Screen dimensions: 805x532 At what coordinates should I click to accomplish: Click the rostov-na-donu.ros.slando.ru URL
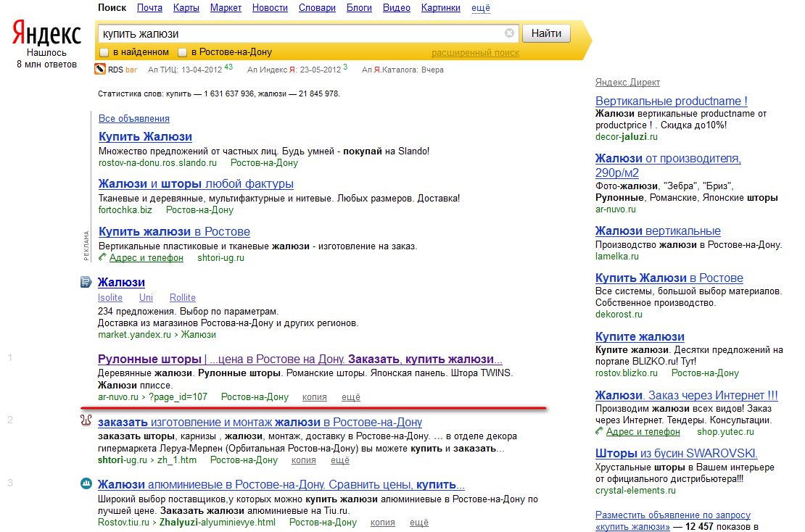pos(157,162)
